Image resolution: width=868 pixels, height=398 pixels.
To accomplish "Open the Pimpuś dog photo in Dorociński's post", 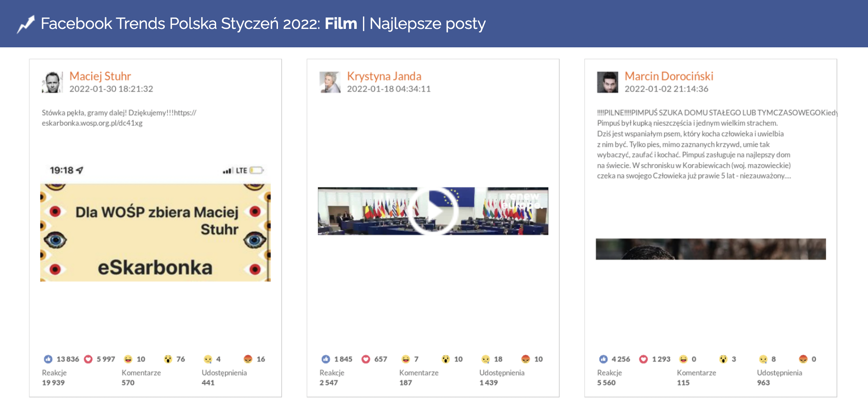I will coord(711,249).
